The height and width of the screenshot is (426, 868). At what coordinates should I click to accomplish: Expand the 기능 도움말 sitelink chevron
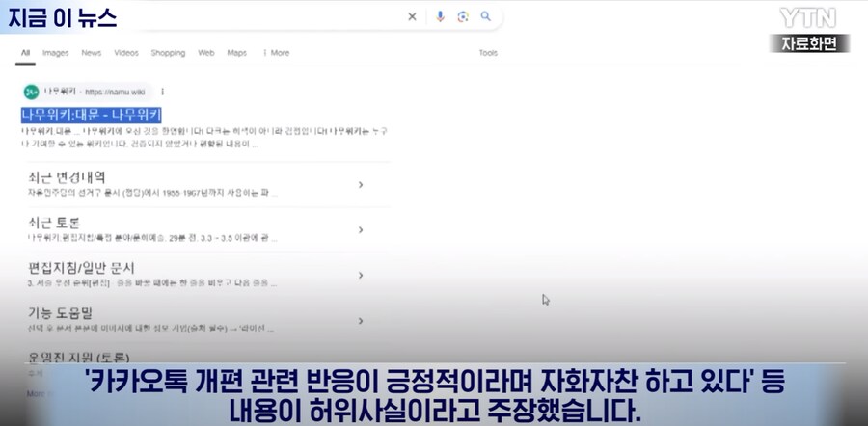[x=360, y=321]
